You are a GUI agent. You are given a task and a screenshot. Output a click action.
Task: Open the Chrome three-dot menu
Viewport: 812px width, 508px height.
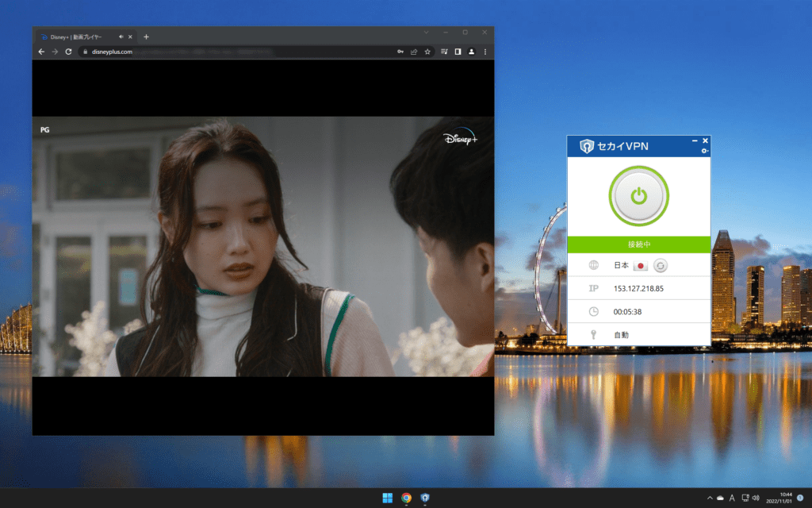[x=485, y=52]
